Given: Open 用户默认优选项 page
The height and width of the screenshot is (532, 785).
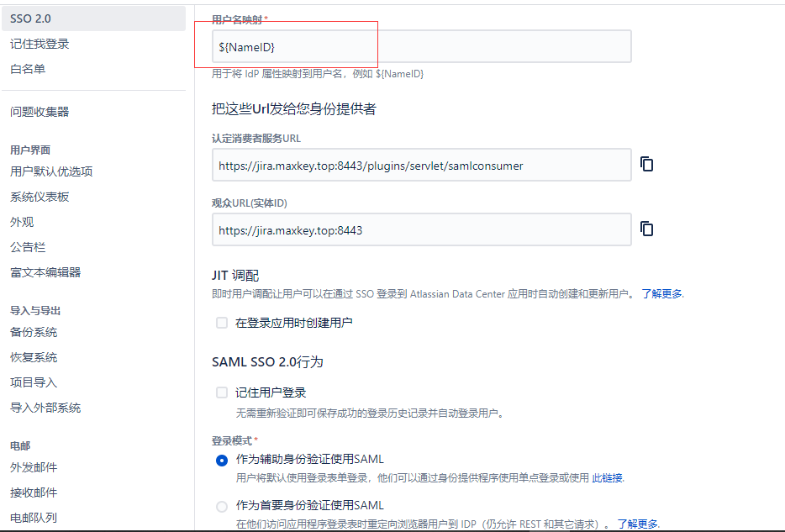Looking at the screenshot, I should 51,171.
